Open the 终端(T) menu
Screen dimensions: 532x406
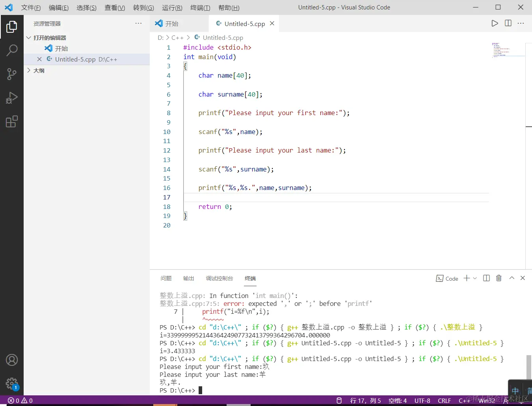(x=200, y=7)
